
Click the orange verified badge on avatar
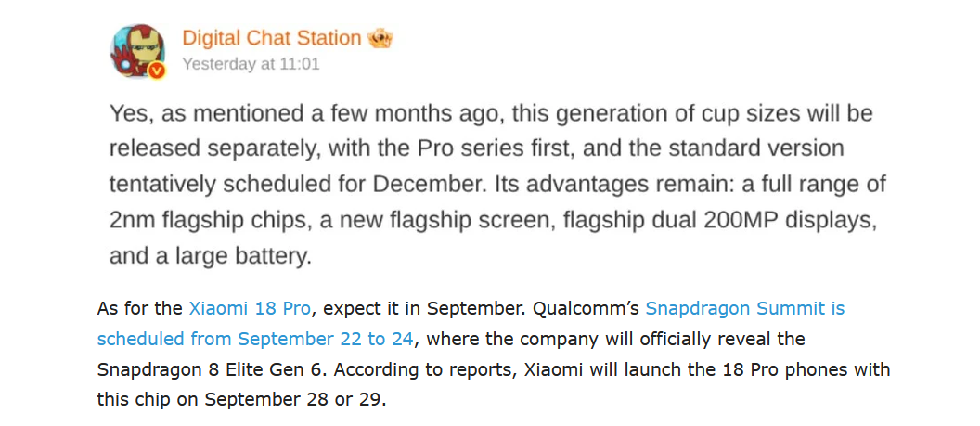click(x=157, y=71)
